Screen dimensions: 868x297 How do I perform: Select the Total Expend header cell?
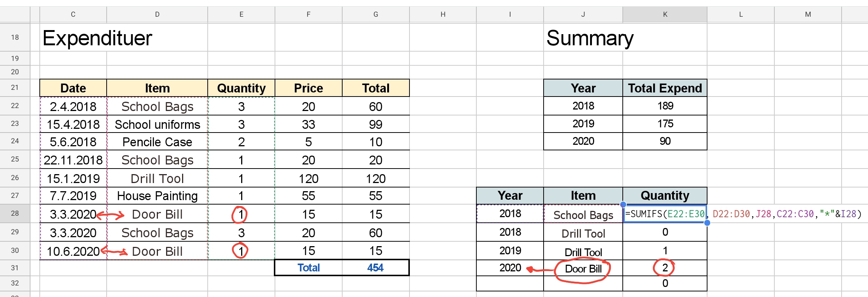click(x=665, y=88)
